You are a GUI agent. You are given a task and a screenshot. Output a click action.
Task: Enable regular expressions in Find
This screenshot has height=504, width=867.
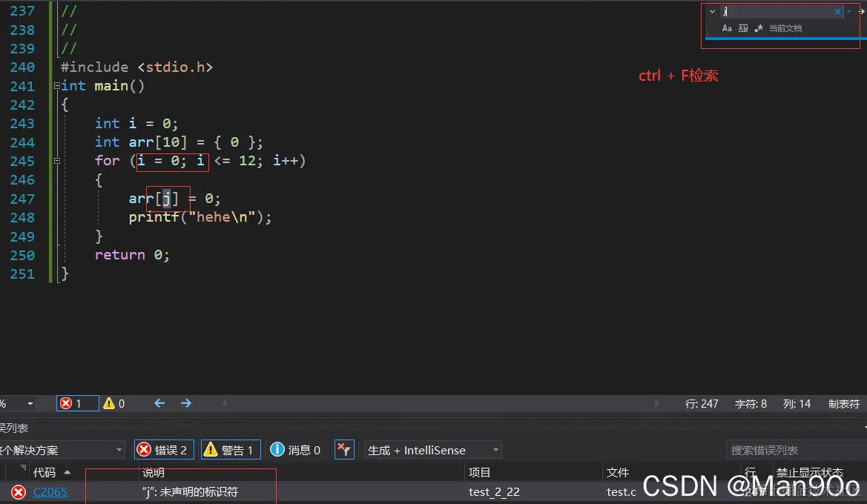click(x=759, y=28)
